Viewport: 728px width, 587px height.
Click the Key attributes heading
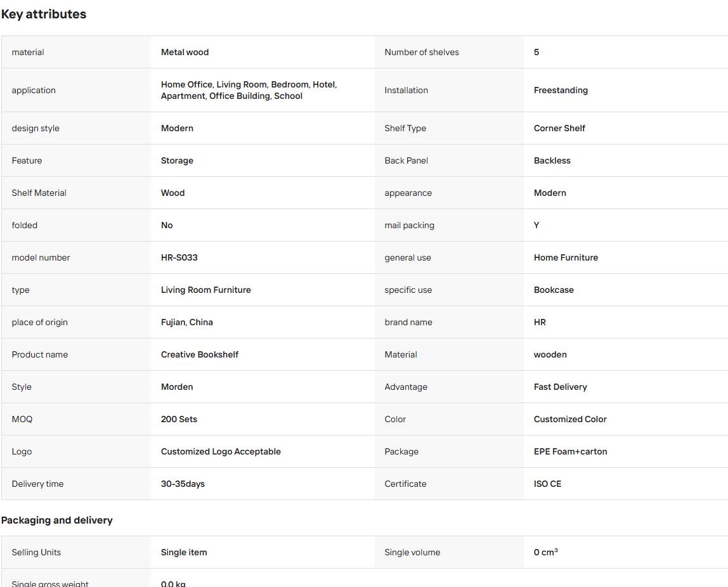(x=44, y=15)
